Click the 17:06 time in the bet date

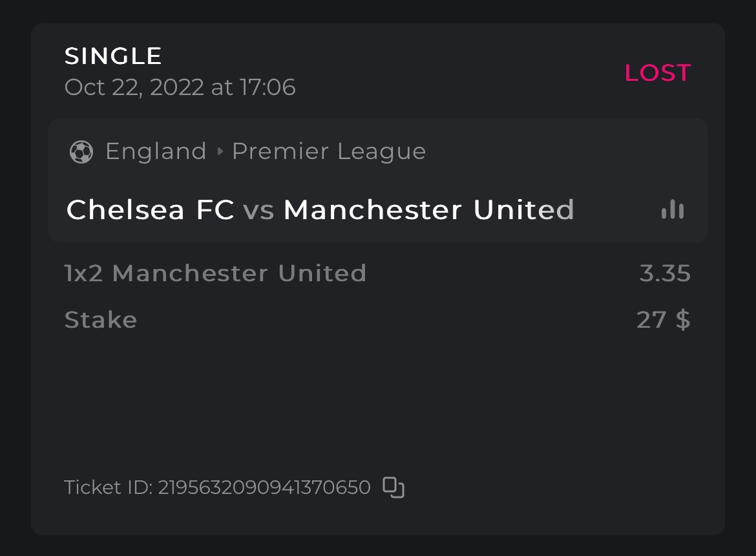pos(268,87)
